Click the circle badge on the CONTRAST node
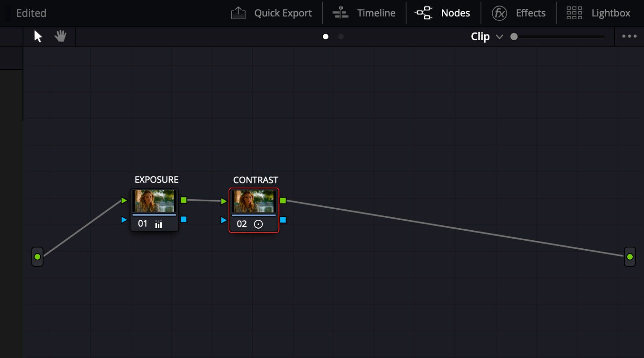Viewport: 644px width, 358px height. click(x=258, y=224)
